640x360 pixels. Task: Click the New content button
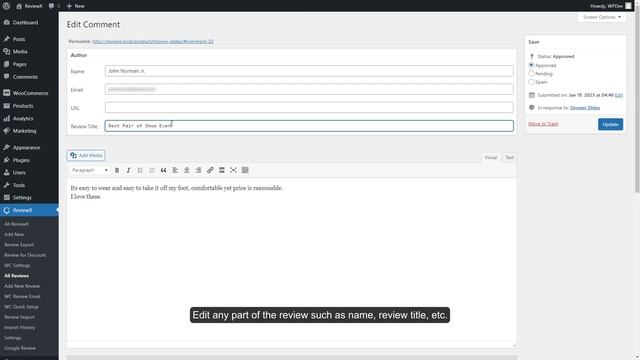pyautogui.click(x=76, y=6)
